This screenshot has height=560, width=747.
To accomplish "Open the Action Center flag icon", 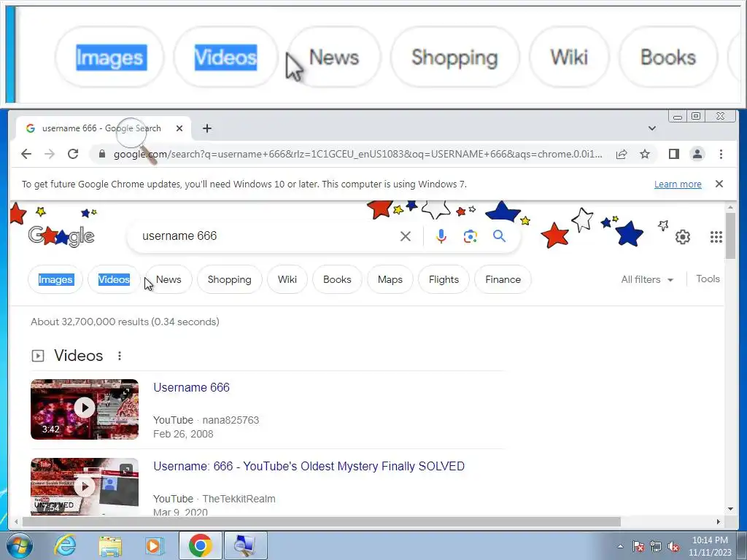I will click(x=638, y=546).
